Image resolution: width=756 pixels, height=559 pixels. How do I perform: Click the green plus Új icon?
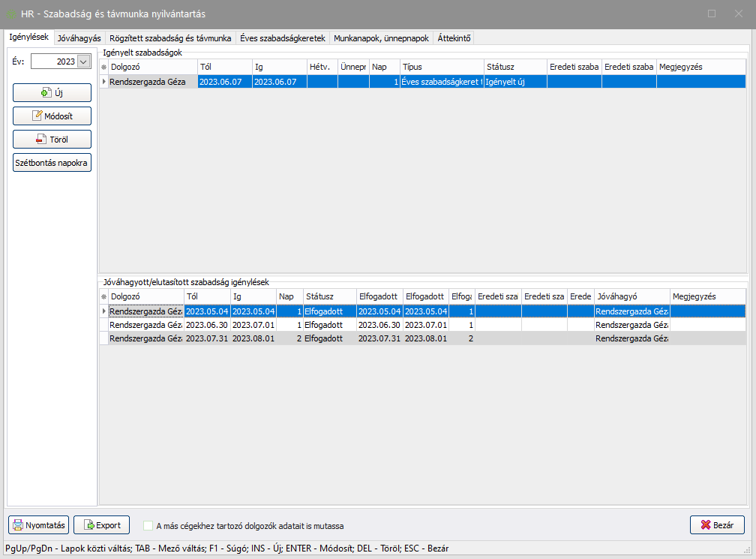tap(46, 93)
